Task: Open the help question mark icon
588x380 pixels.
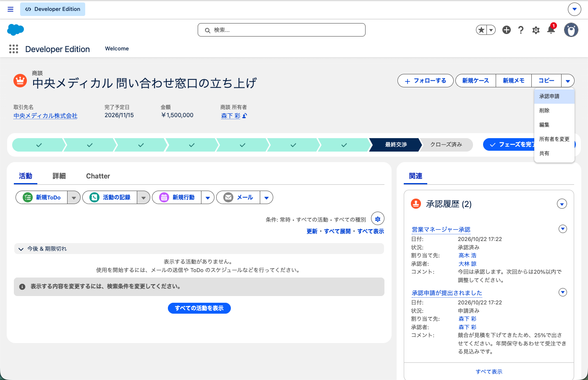Action: point(521,30)
